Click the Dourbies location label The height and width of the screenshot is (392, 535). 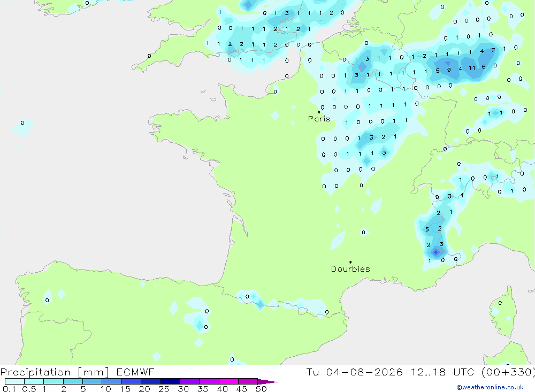coord(350,269)
